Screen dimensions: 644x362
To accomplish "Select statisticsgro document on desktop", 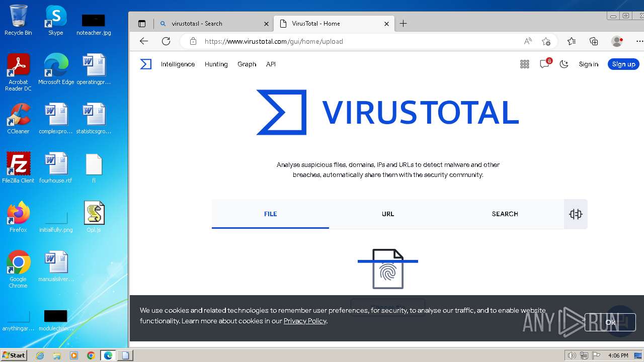I will [x=94, y=119].
